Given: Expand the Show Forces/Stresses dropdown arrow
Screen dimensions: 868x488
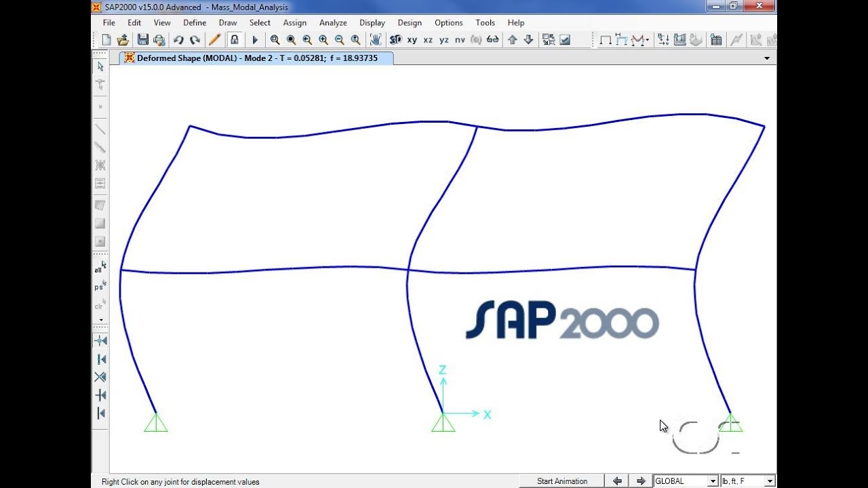Looking at the screenshot, I should tap(648, 40).
